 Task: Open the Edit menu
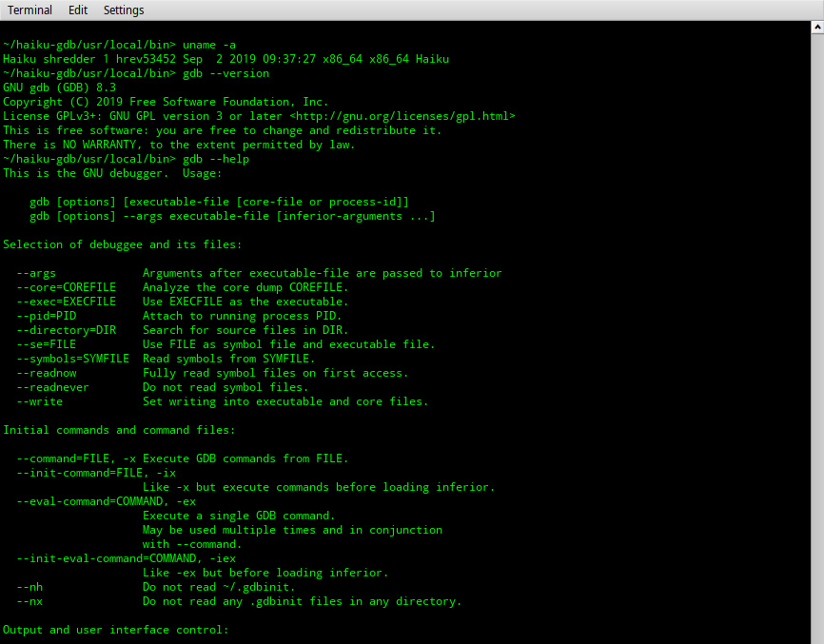point(78,10)
